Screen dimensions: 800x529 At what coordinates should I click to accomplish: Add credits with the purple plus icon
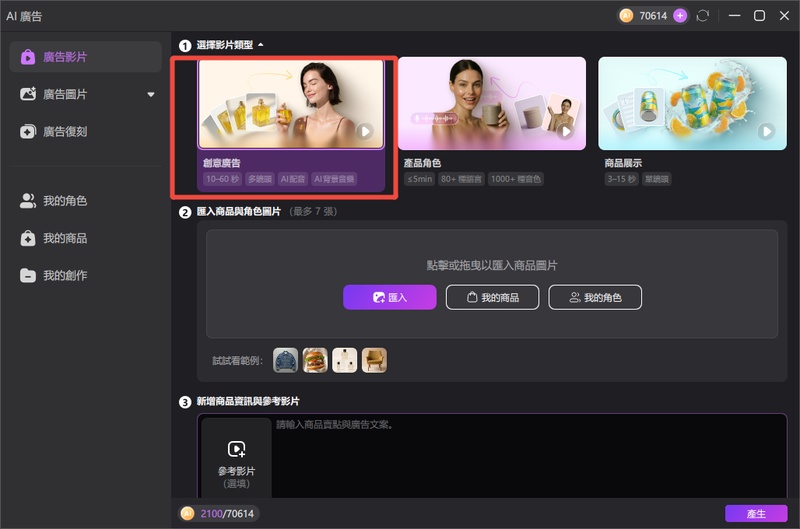click(680, 16)
